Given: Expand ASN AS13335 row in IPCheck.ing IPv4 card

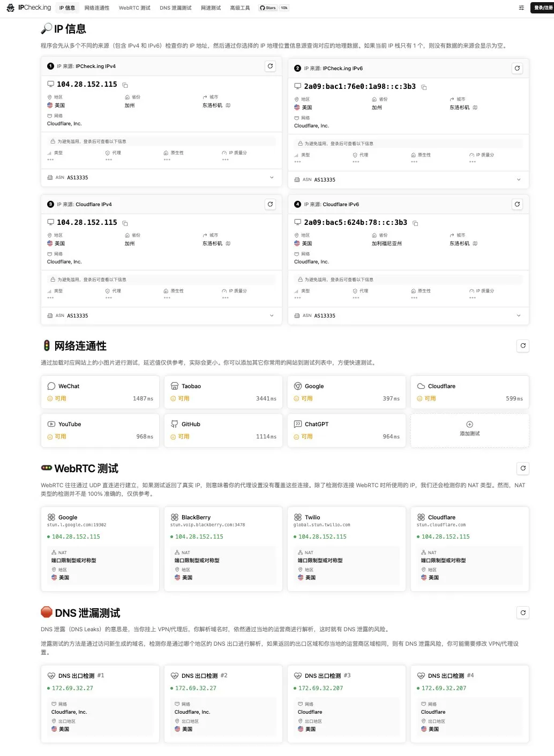Looking at the screenshot, I should [161, 178].
